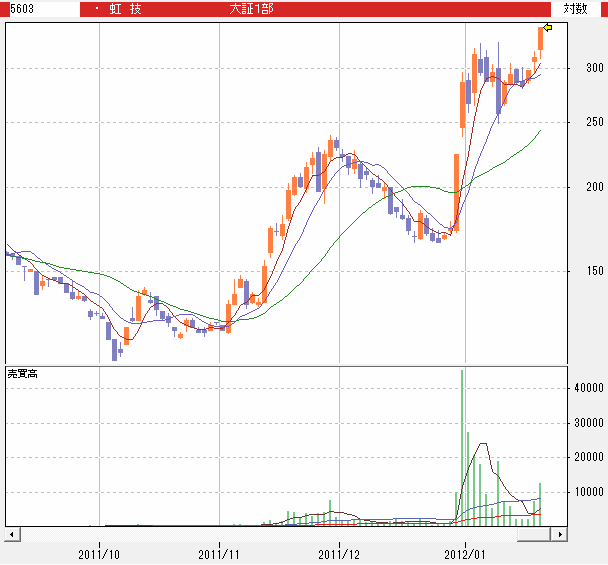Click the 2011/10 date axis label
The width and height of the screenshot is (608, 565).
(x=99, y=555)
